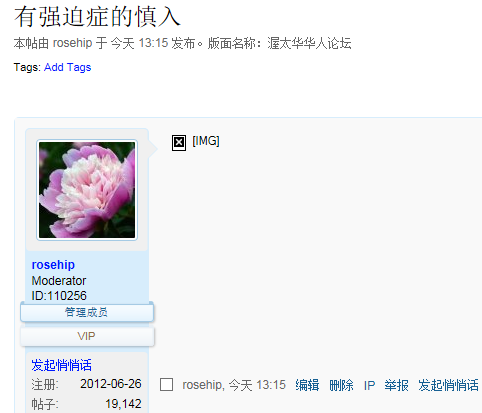
Task: Click the 管理成员 badge
Action: coord(87,312)
